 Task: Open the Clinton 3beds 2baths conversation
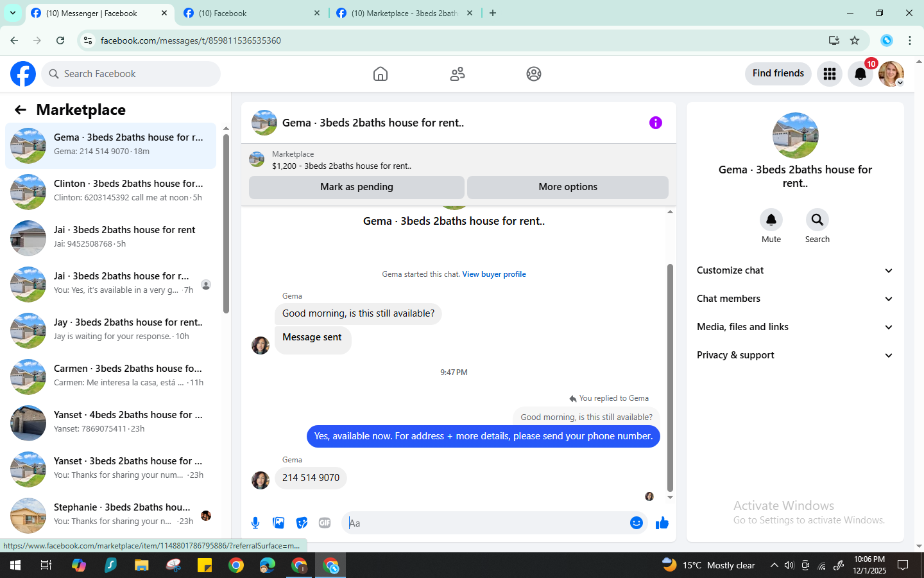[110, 192]
